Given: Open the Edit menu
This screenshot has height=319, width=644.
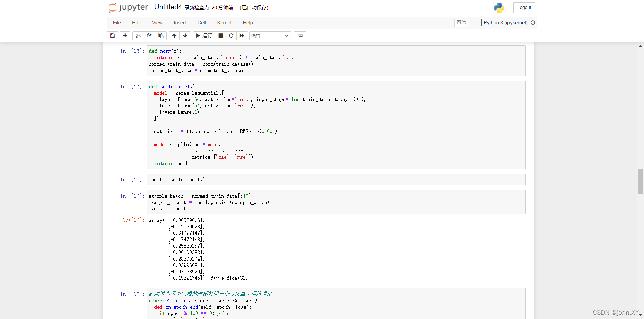Looking at the screenshot, I should coord(136,23).
